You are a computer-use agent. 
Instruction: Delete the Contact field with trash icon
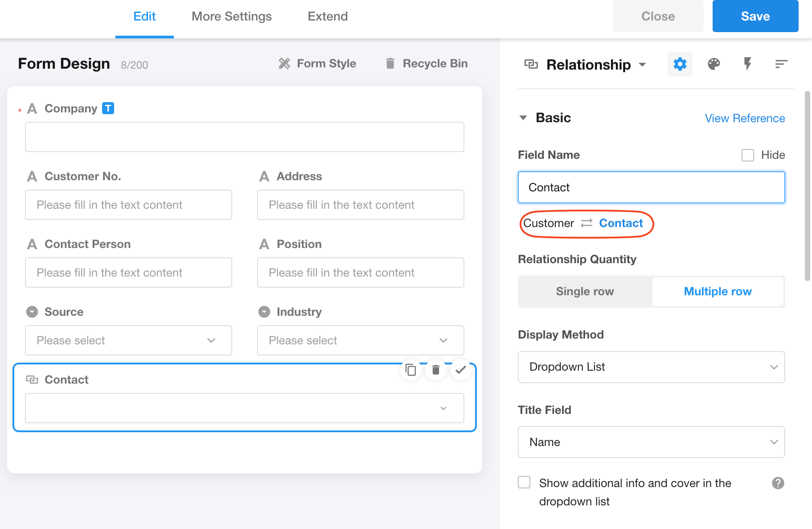pyautogui.click(x=435, y=370)
